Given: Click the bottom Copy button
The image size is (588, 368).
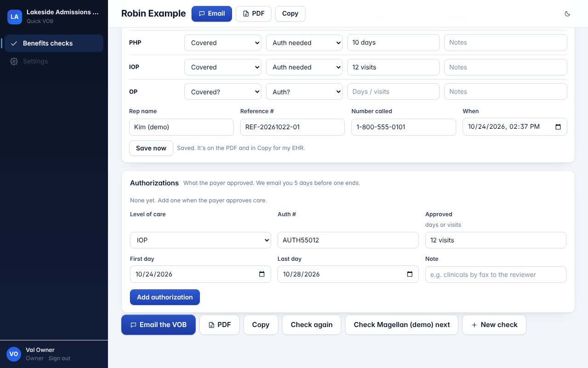Looking at the screenshot, I should [x=261, y=325].
